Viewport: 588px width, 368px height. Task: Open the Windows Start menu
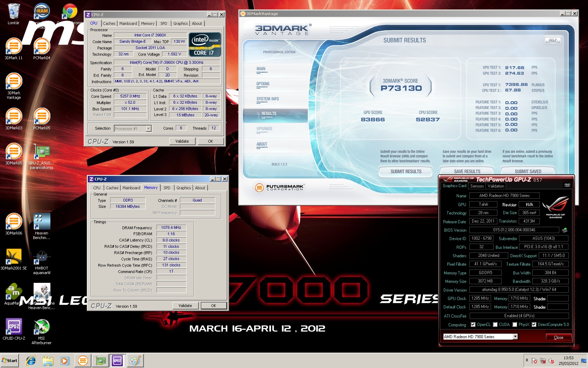pos(10,361)
